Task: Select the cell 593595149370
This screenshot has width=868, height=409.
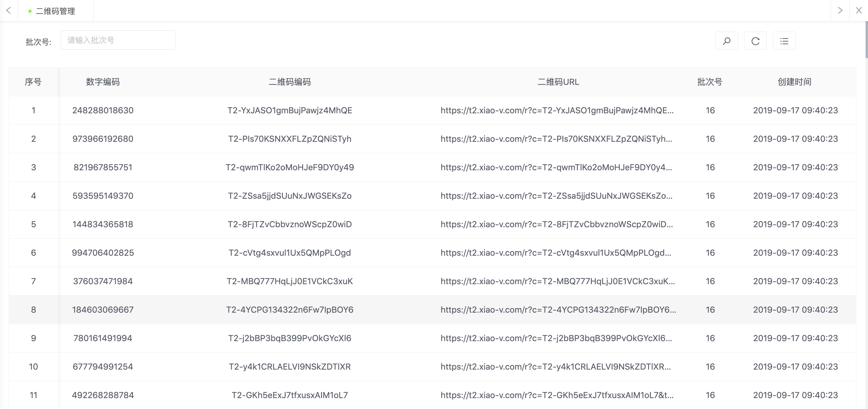Action: coord(103,196)
